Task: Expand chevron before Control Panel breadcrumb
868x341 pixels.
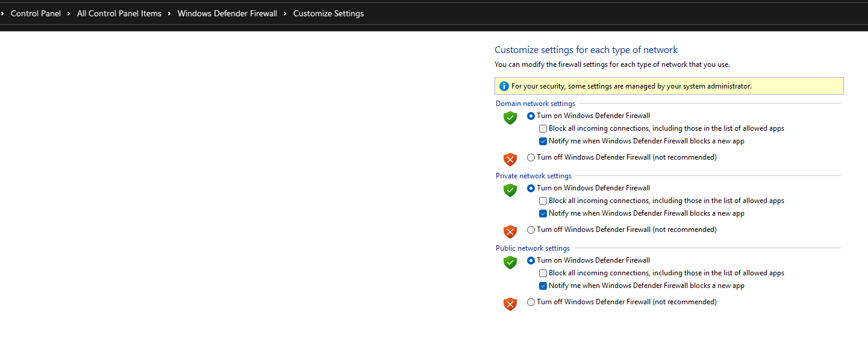Action: tap(3, 13)
